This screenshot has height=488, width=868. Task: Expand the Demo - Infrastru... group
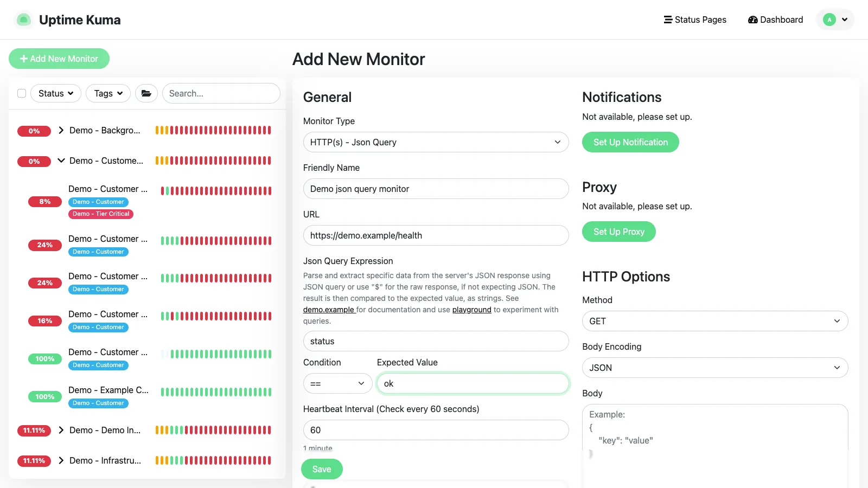tap(61, 460)
